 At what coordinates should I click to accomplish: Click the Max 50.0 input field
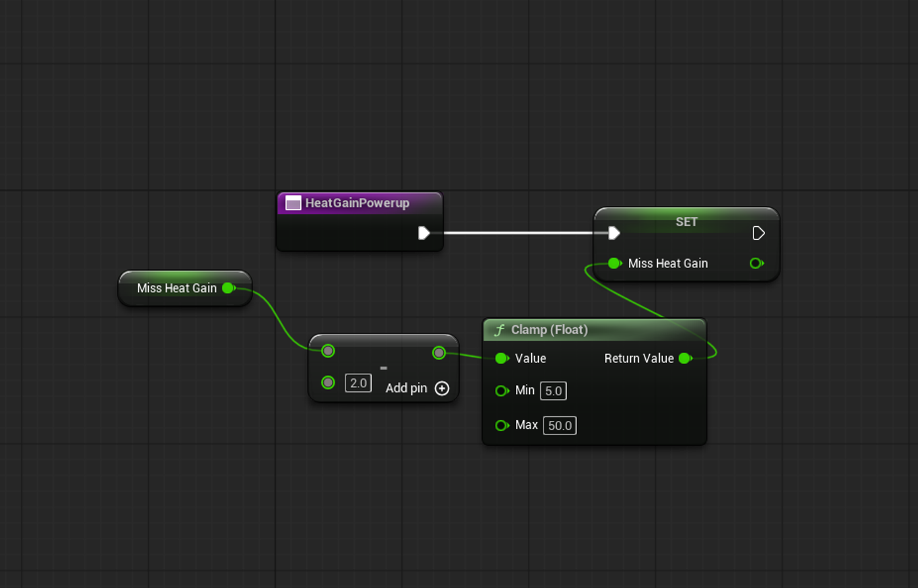[x=560, y=425]
